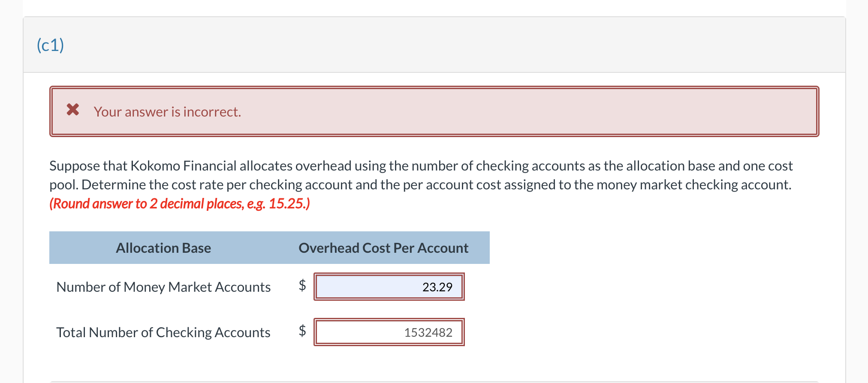This screenshot has width=868, height=383.
Task: Click the Total Number of Checking Accounts label
Action: click(163, 332)
